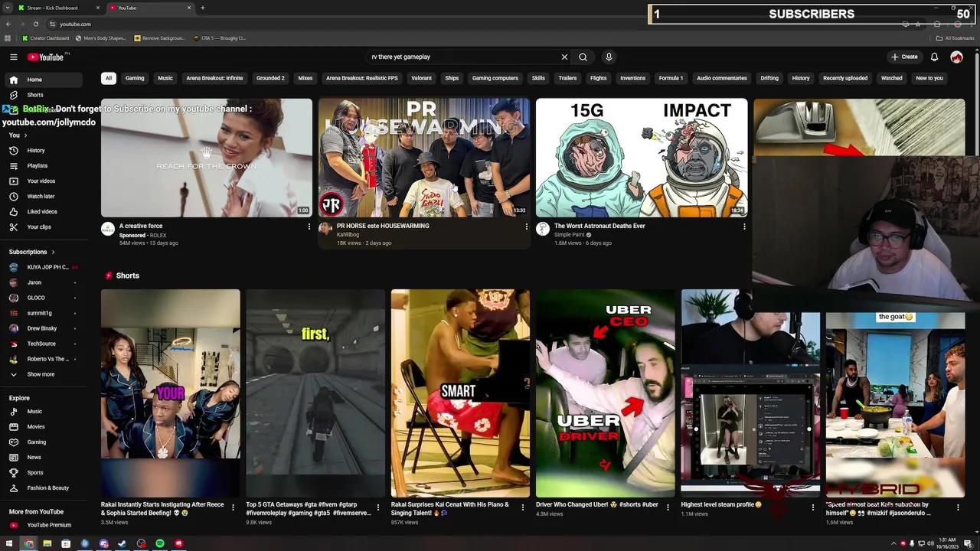Select the Valorant filter chip
The image size is (980, 551).
[421, 78]
